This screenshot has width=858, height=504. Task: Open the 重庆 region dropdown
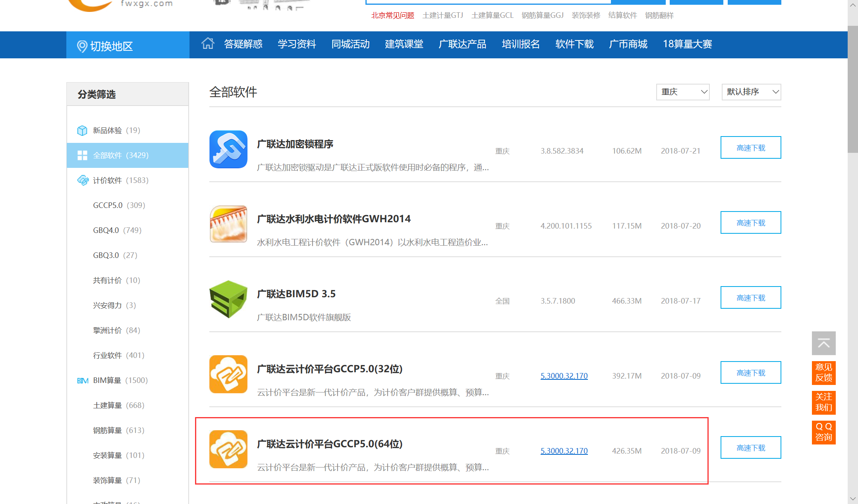[x=683, y=92]
